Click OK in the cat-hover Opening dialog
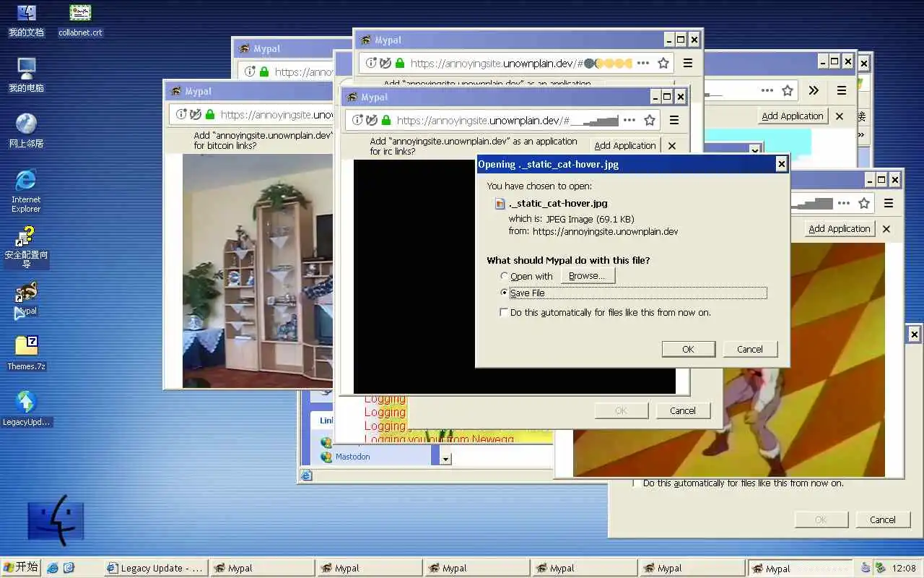924x578 pixels. click(688, 349)
